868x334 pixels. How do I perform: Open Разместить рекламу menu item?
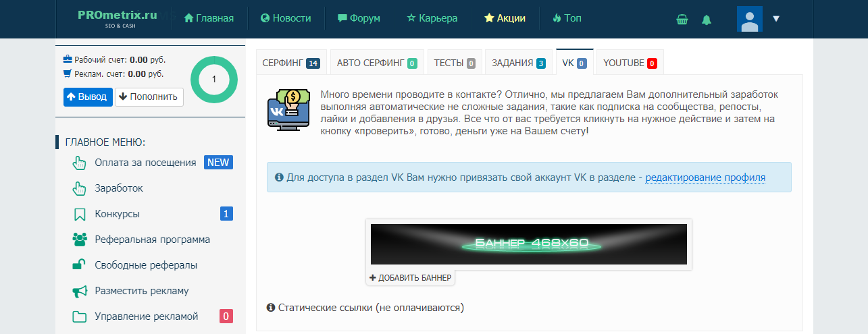[141, 291]
